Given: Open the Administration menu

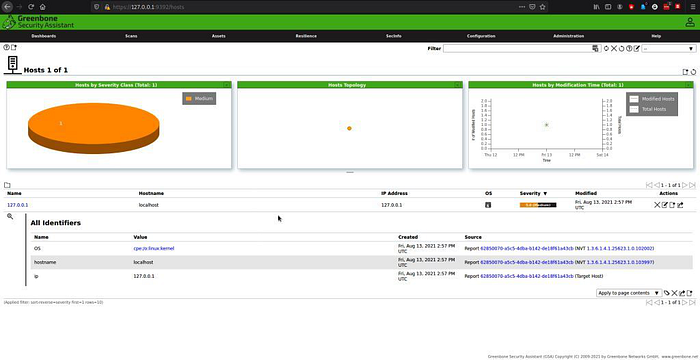Looking at the screenshot, I should [x=568, y=36].
